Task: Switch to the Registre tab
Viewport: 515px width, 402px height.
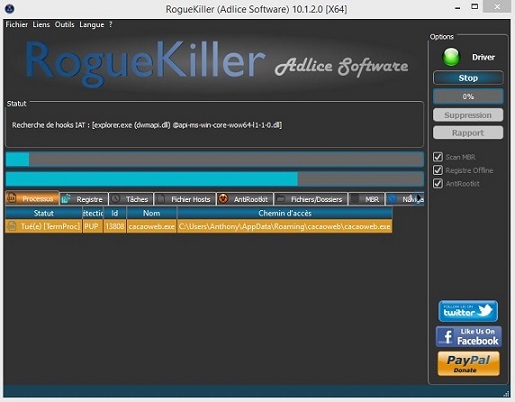Action: [x=84, y=199]
